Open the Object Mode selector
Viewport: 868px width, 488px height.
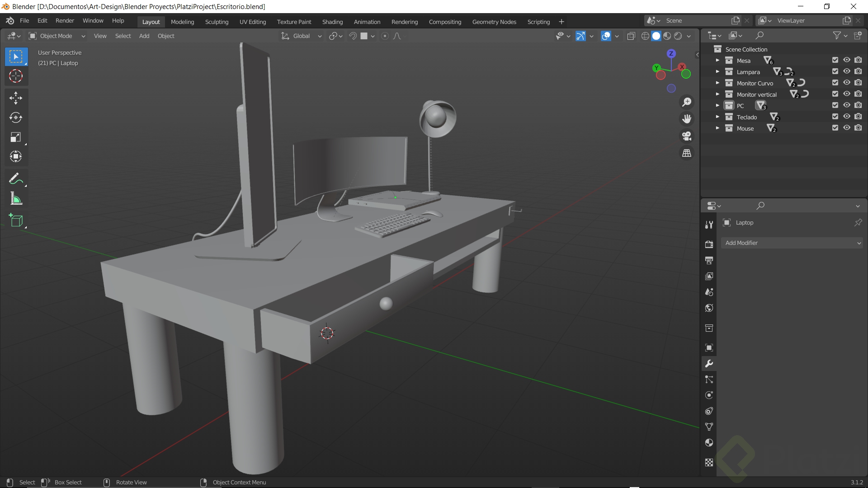(57, 36)
